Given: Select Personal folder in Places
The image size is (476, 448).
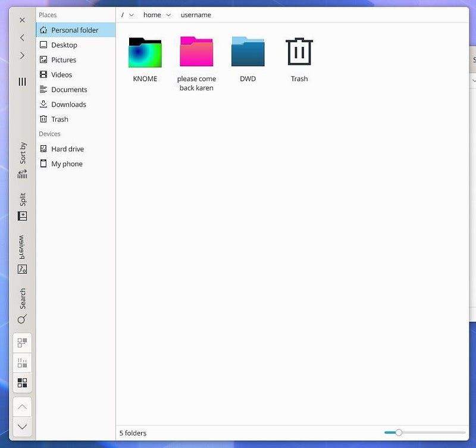Looking at the screenshot, I should [x=76, y=30].
